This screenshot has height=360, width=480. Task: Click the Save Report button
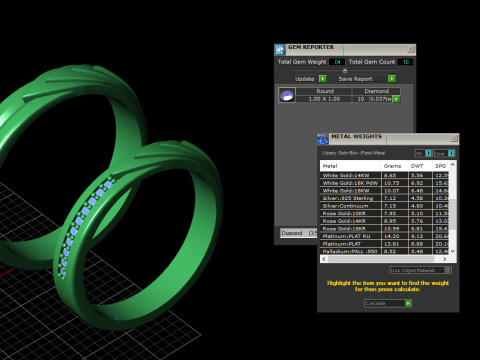[x=366, y=79]
